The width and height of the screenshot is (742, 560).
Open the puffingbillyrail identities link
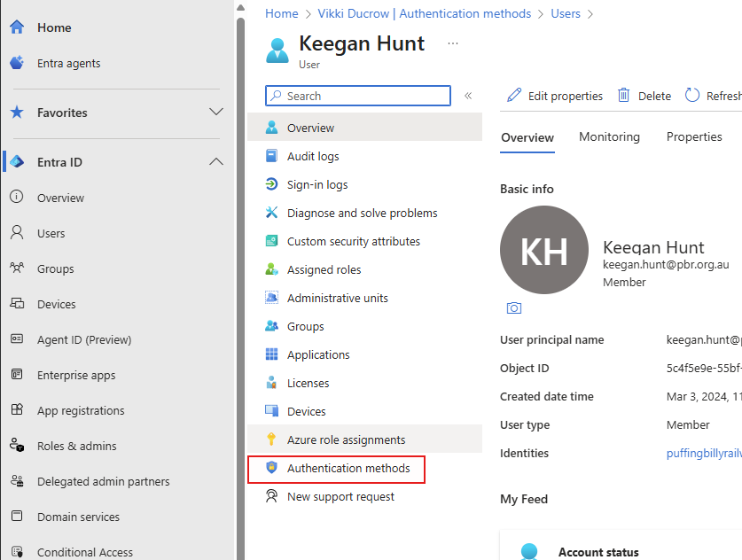(x=703, y=453)
